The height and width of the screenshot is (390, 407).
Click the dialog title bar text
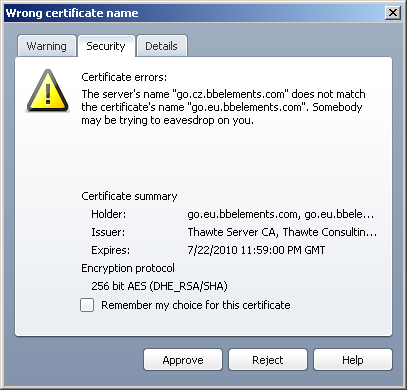click(x=72, y=13)
